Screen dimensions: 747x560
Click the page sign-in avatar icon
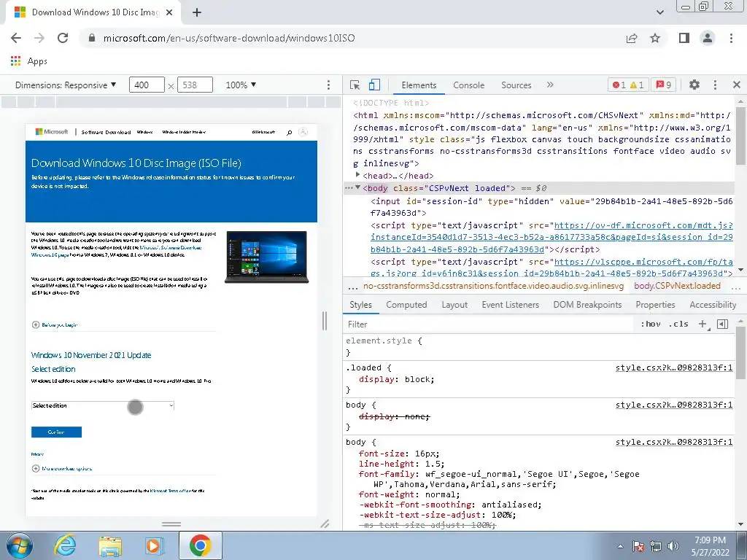(303, 132)
